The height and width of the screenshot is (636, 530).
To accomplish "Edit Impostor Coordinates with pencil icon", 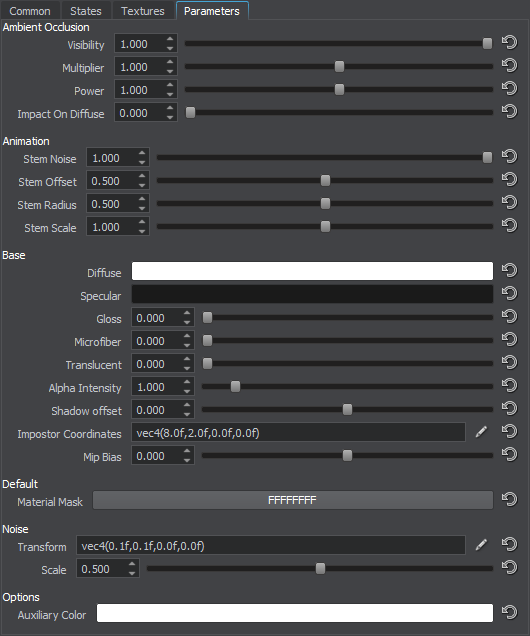I will pos(481,432).
